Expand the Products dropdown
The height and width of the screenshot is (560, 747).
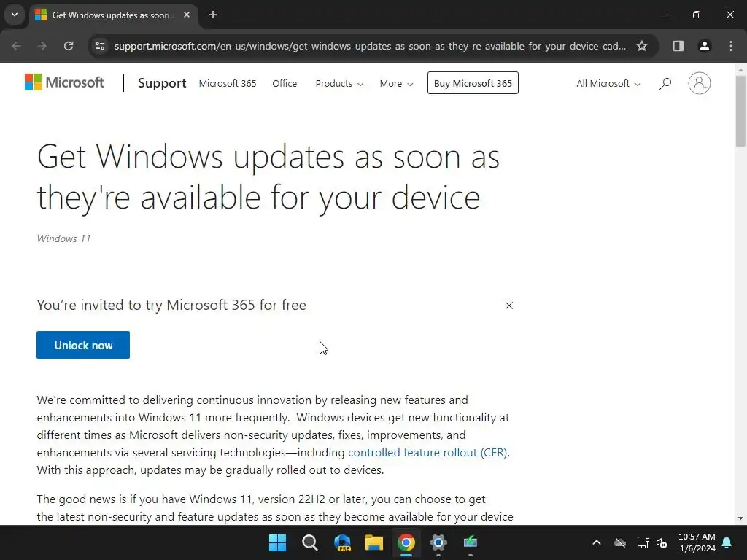(339, 83)
